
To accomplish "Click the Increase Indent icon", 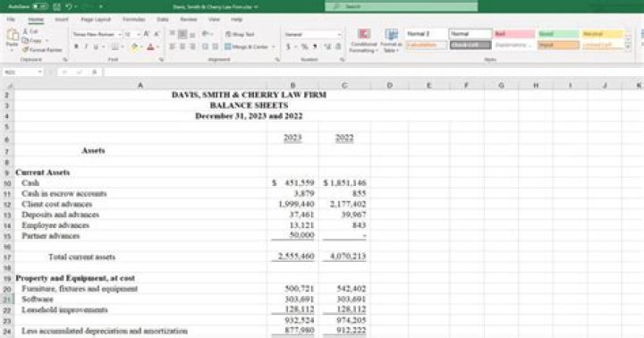I will 215,46.
